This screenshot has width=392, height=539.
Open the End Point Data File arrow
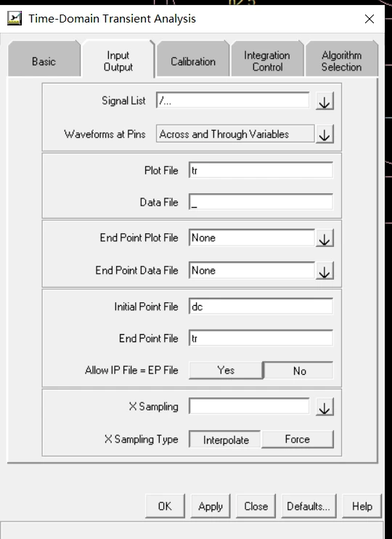point(324,270)
